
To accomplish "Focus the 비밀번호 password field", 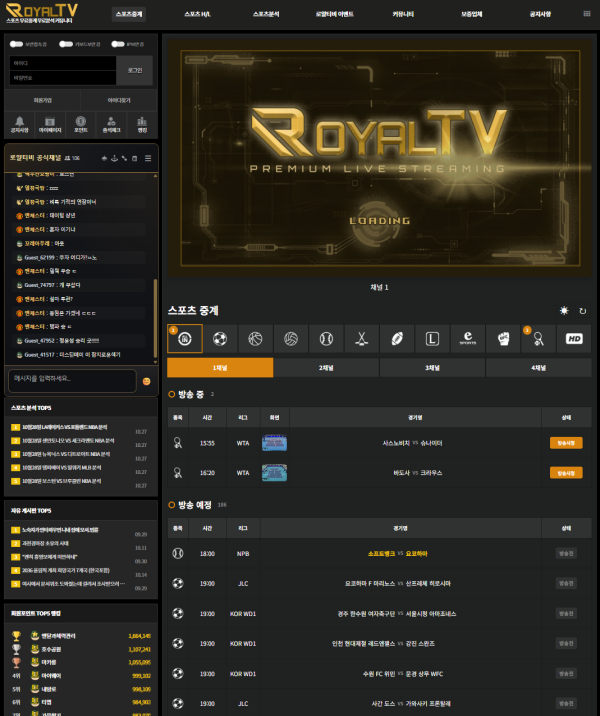I will coord(63,78).
